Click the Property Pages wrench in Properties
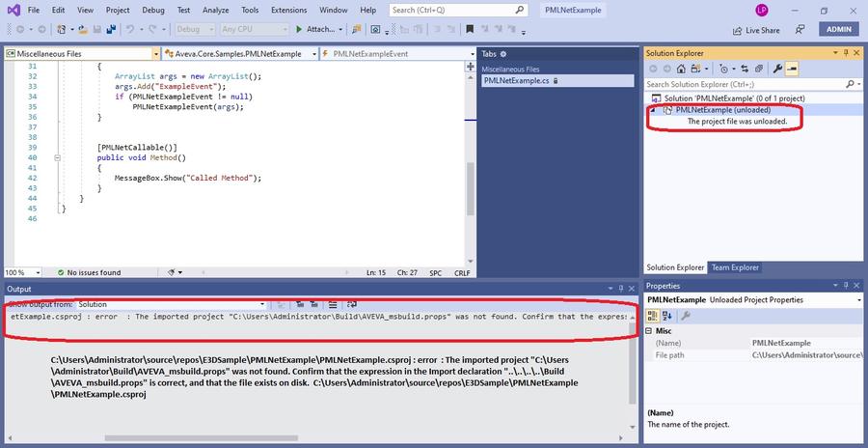 [x=686, y=316]
